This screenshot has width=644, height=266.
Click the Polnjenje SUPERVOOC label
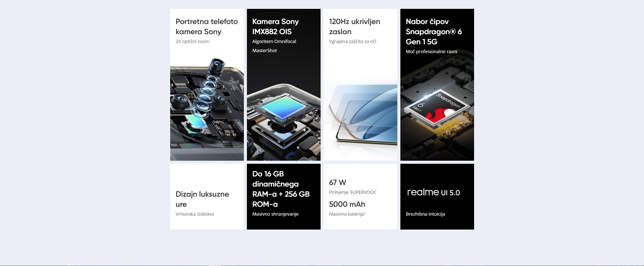tap(353, 192)
